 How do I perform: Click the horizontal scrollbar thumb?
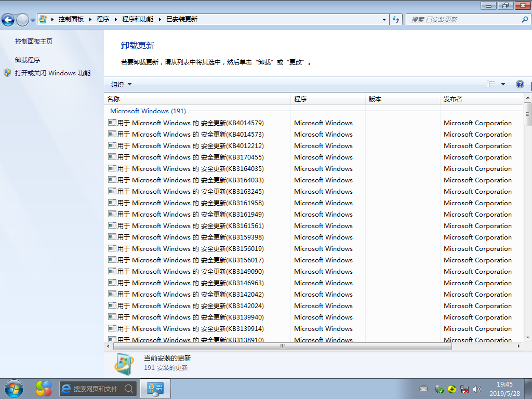pyautogui.click(x=282, y=347)
